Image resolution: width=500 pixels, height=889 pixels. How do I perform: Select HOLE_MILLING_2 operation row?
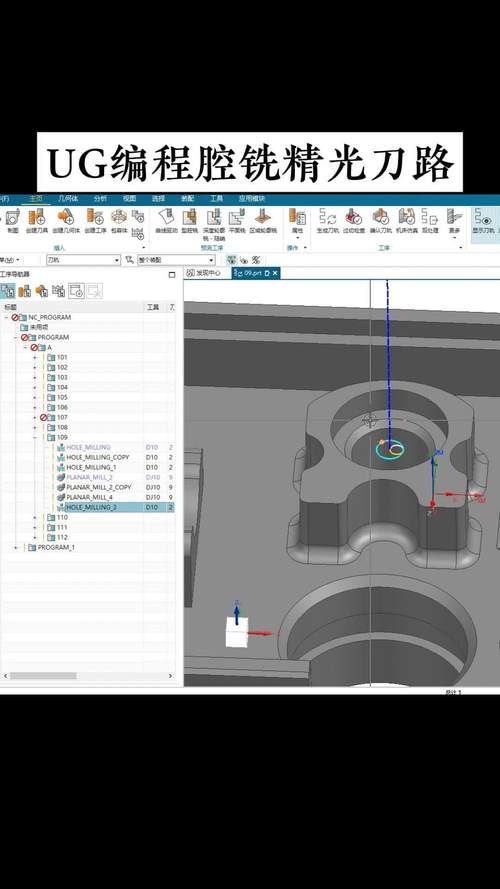(x=87, y=507)
